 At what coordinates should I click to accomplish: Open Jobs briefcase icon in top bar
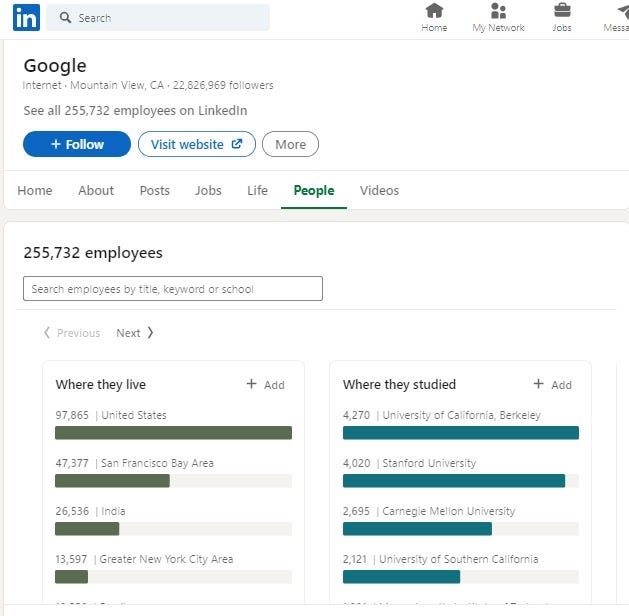coord(562,10)
